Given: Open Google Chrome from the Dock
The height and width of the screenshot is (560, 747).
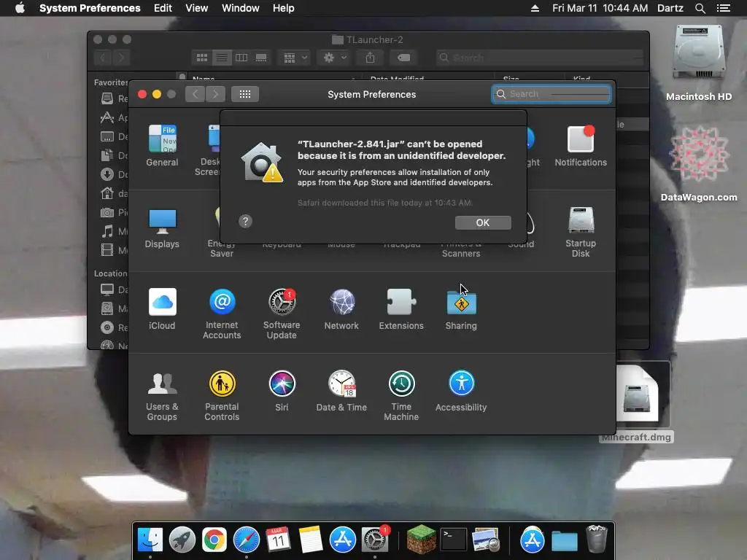Looking at the screenshot, I should tap(214, 540).
